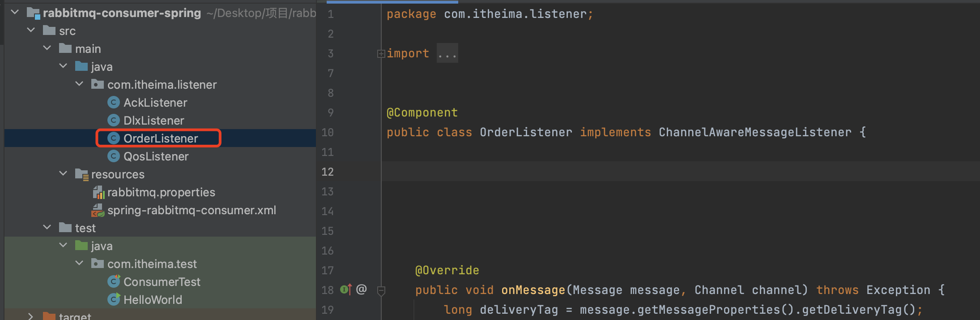Screen dimensions: 980x320
Task: Expand the folded import block on line 3
Action: (x=381, y=54)
